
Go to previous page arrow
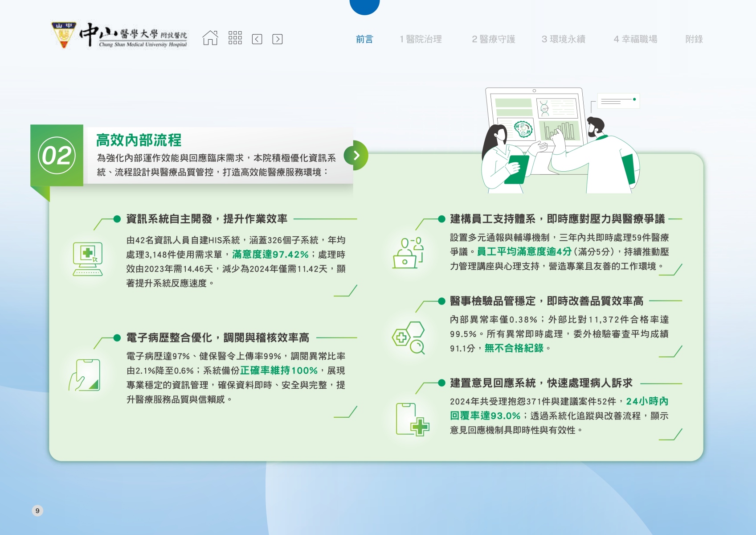pos(257,39)
